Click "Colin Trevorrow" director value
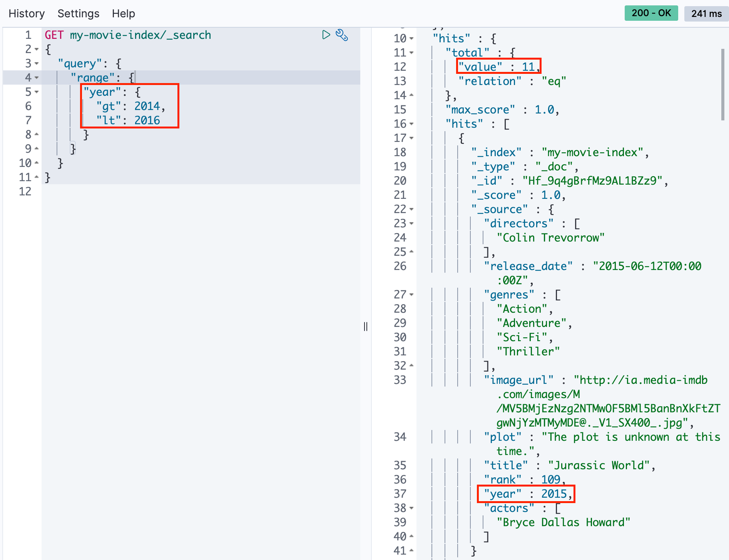 click(x=551, y=238)
